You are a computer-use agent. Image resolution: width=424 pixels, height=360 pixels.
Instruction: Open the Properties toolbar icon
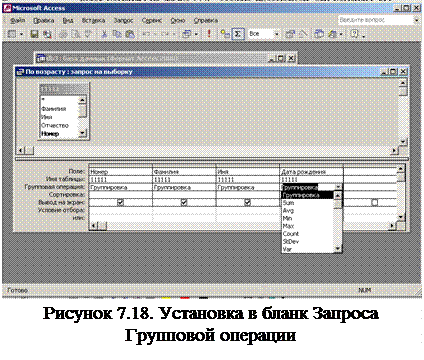[290, 34]
